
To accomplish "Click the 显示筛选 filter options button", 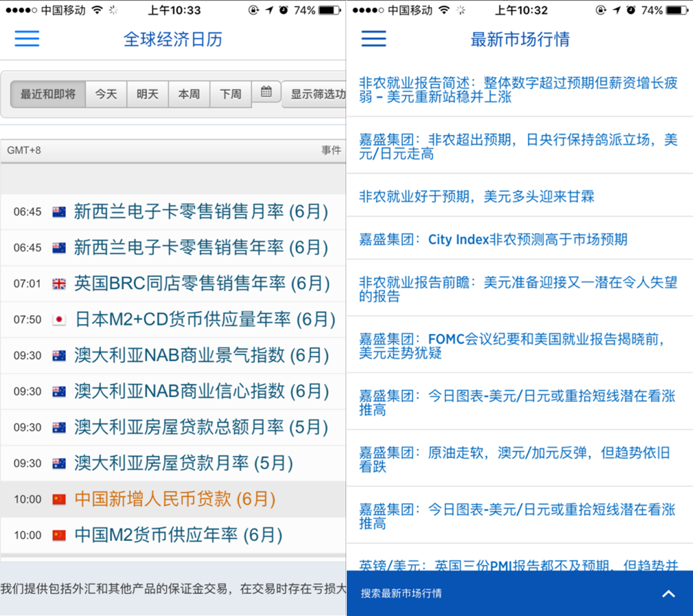I will (x=314, y=94).
